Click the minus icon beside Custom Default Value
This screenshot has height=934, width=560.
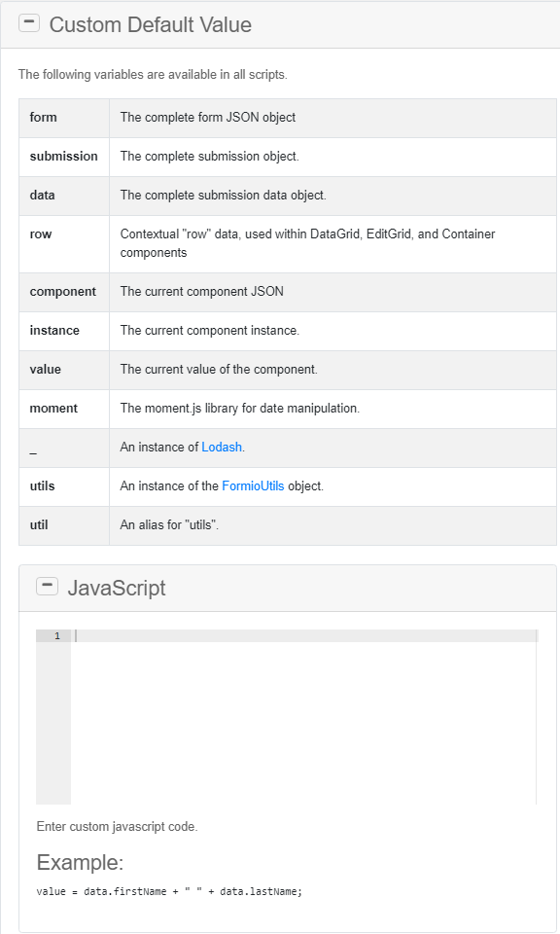click(28, 21)
